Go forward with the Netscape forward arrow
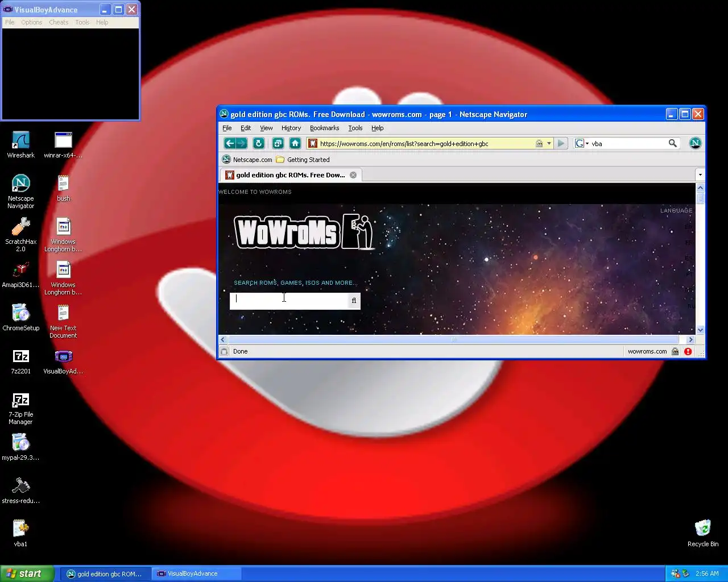 pyautogui.click(x=242, y=143)
